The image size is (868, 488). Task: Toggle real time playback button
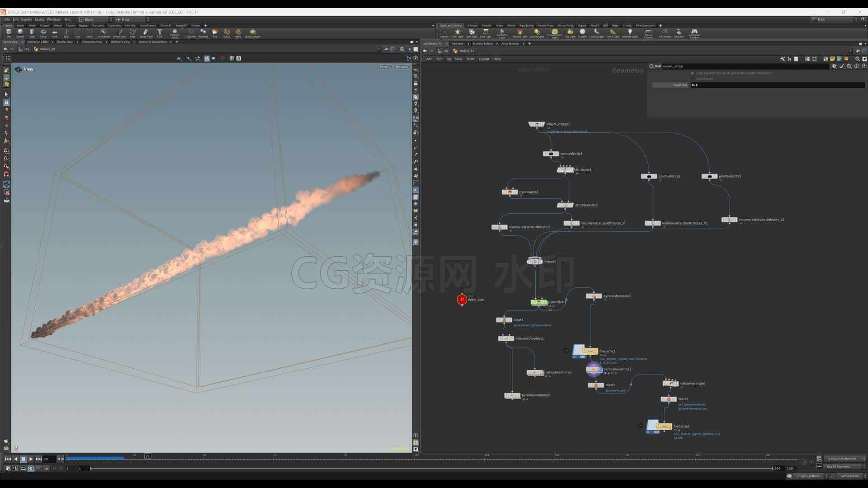click(31, 469)
